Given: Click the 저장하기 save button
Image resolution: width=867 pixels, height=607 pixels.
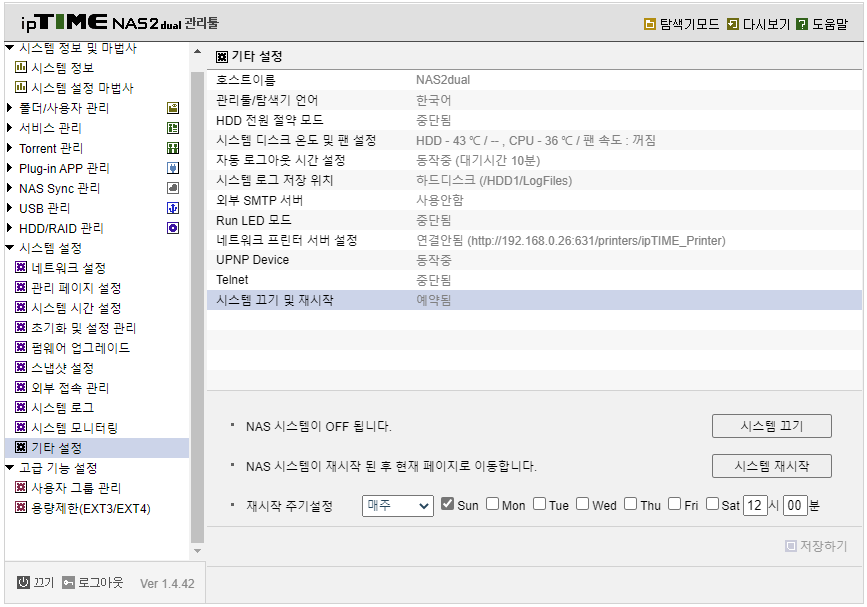Looking at the screenshot, I should click(x=816, y=546).
